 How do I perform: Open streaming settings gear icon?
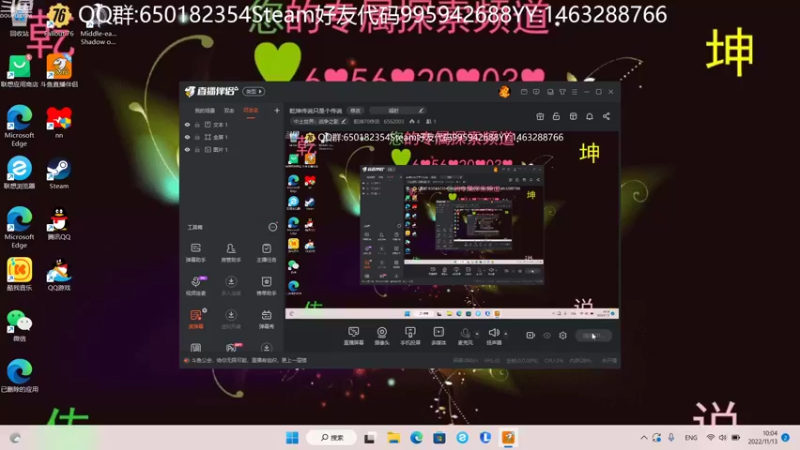click(x=563, y=335)
